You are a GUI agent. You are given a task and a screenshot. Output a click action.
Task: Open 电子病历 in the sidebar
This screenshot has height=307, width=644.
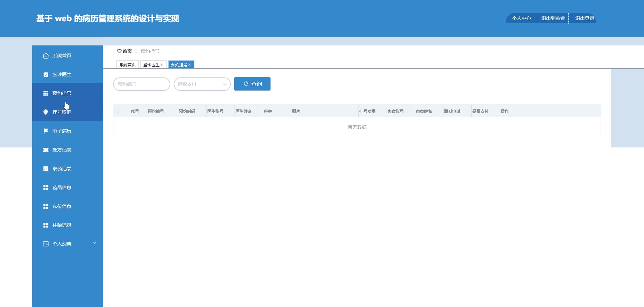tap(68, 131)
